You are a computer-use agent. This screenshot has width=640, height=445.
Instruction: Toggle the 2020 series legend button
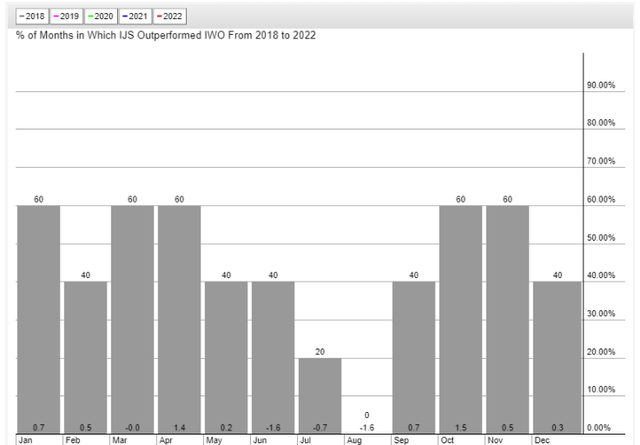(x=101, y=16)
